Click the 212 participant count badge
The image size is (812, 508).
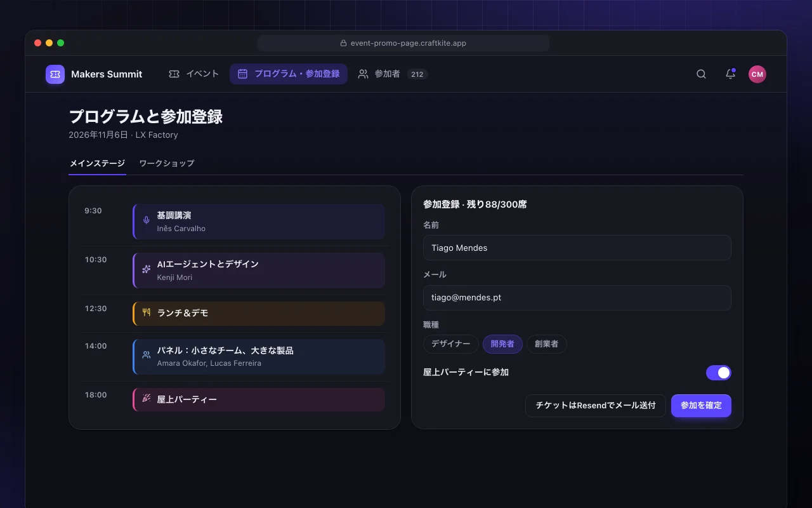(x=417, y=74)
